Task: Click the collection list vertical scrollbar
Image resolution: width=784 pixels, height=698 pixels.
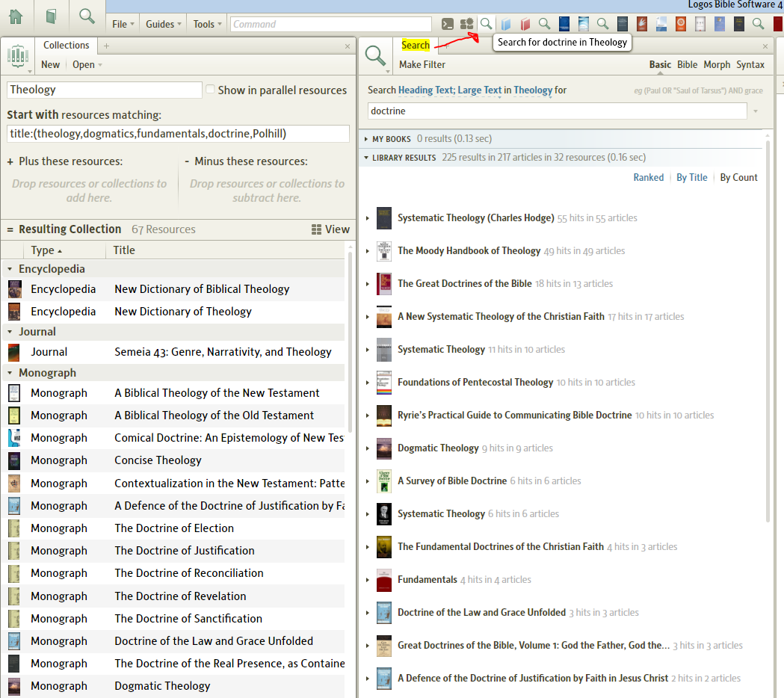Action: click(350, 342)
